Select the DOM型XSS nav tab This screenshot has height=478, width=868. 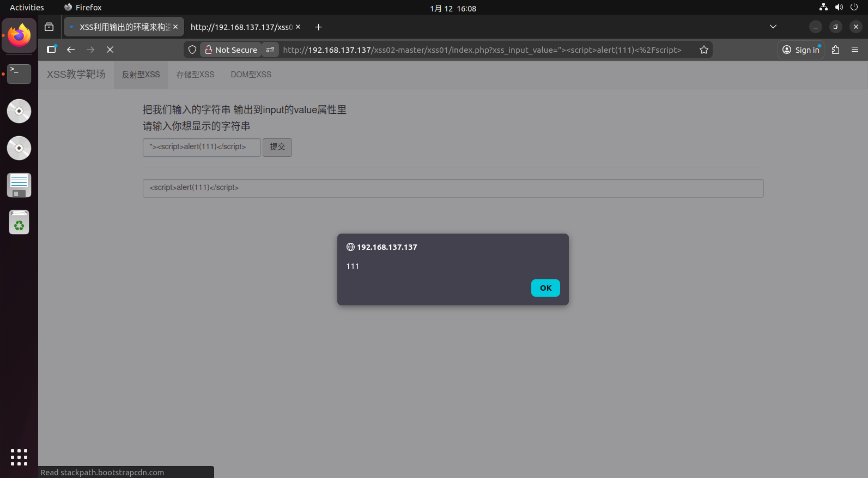point(251,75)
